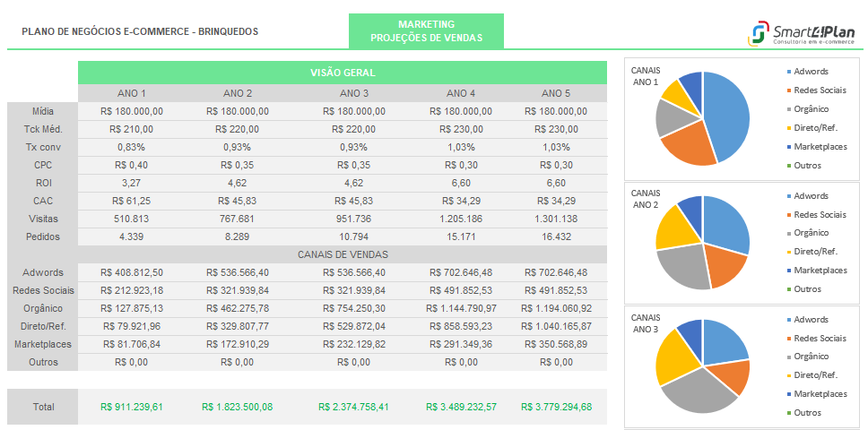The height and width of the screenshot is (430, 868).
Task: Select the Plano de Negócios E-commerce title
Action: (x=139, y=31)
